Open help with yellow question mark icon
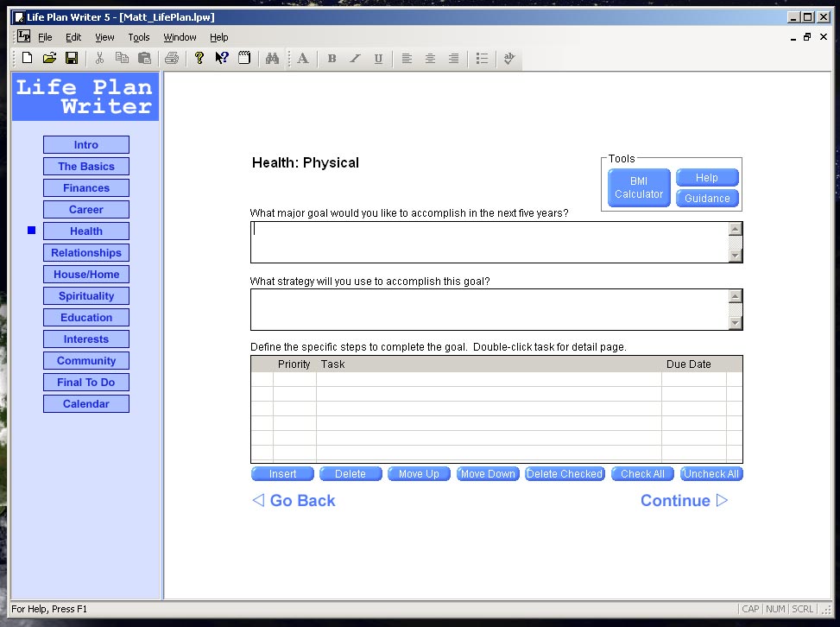The image size is (840, 627). tap(199, 58)
